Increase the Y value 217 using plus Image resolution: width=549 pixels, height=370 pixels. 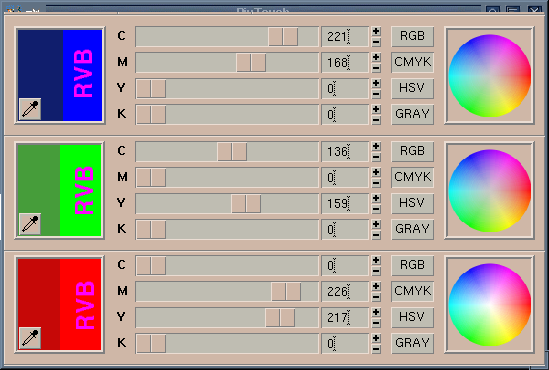(x=376, y=312)
